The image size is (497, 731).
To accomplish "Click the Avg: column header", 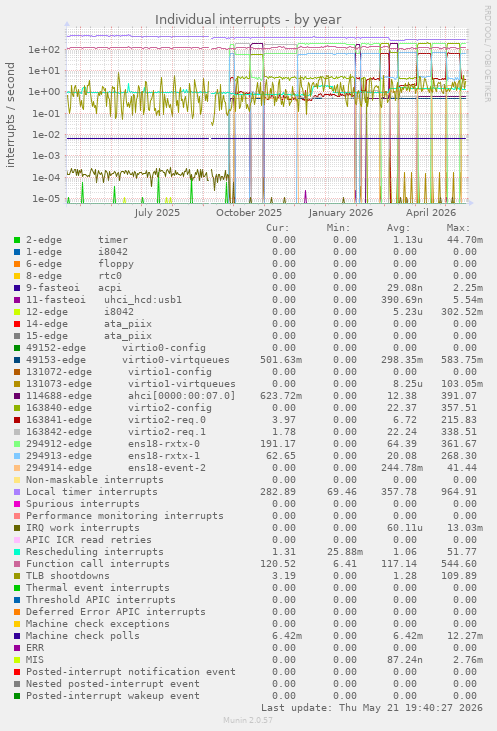I will click(398, 228).
